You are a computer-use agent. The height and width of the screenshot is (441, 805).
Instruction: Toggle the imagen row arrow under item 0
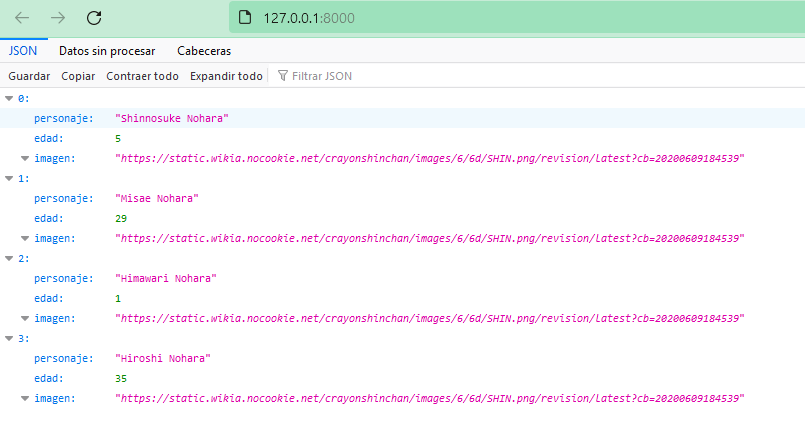coord(25,158)
